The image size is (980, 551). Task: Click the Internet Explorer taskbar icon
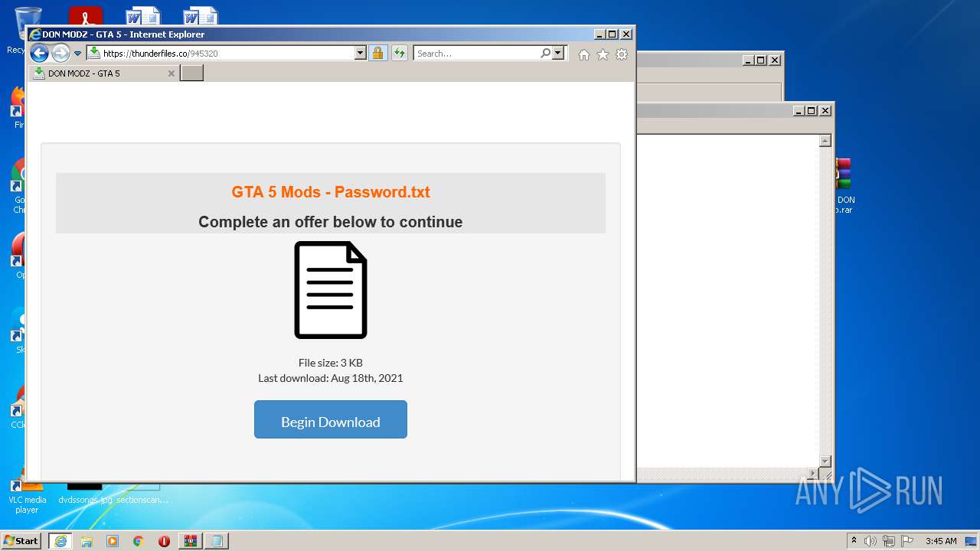coord(60,541)
